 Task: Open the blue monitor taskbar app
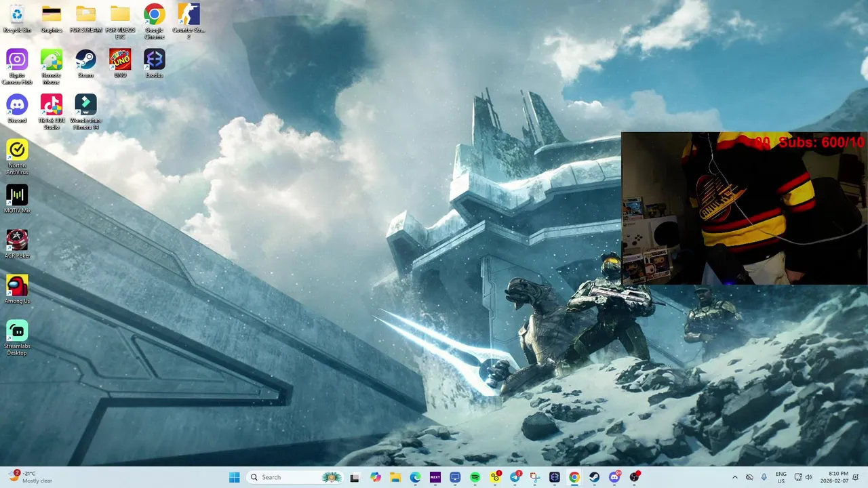tap(455, 477)
